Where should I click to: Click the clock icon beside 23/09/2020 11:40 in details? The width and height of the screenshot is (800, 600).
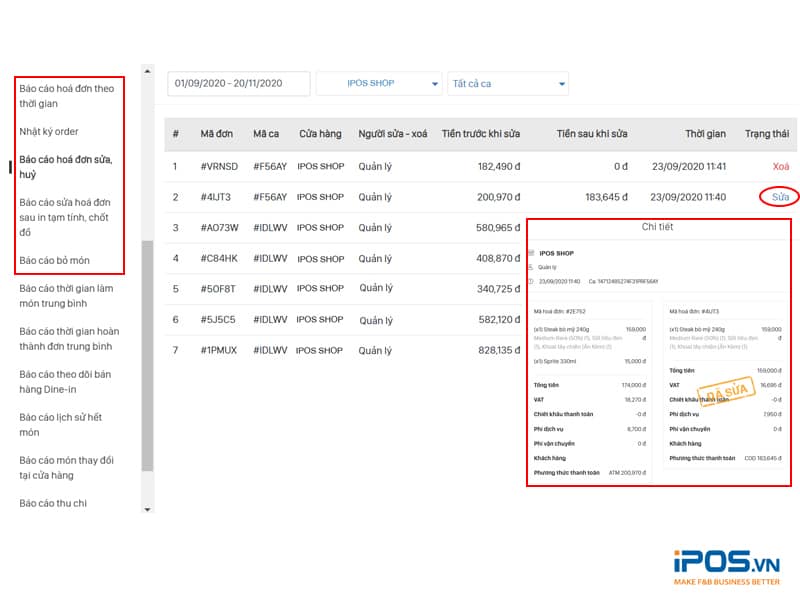click(531, 283)
